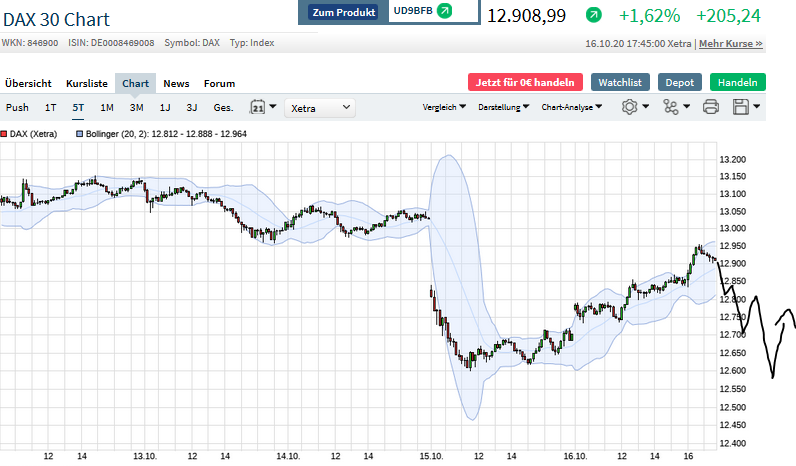The height and width of the screenshot is (466, 796).
Task: Click the green trend arrow beside 12.908,99
Action: pos(594,15)
